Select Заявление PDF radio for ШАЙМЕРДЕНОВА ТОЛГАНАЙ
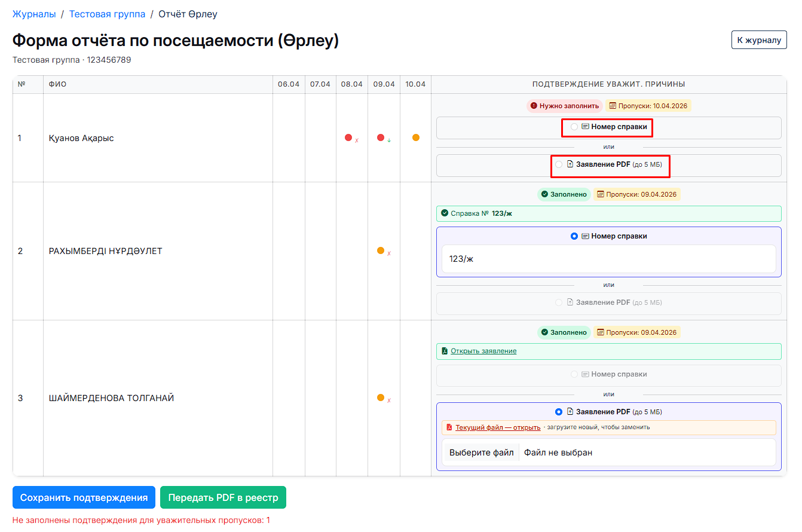The width and height of the screenshot is (802, 532). (559, 412)
